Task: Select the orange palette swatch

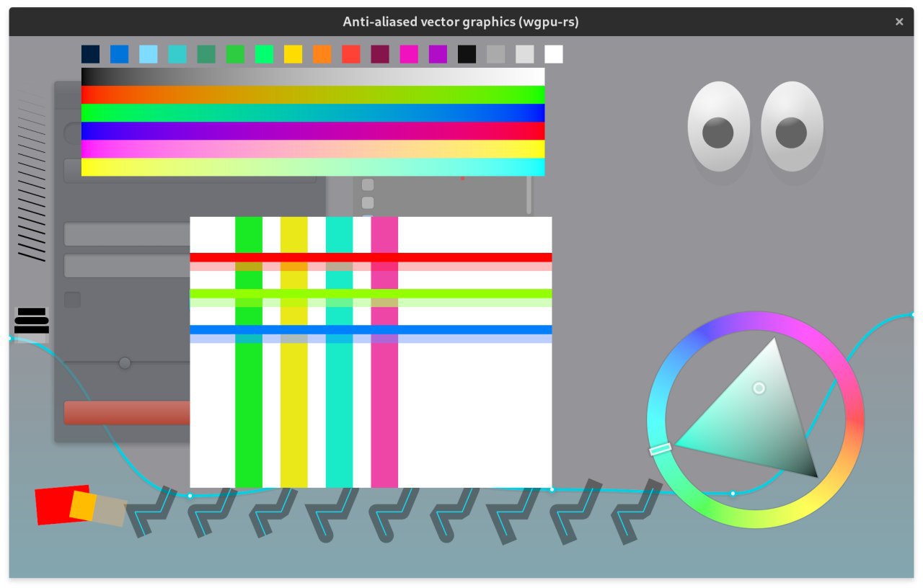Action: point(322,54)
